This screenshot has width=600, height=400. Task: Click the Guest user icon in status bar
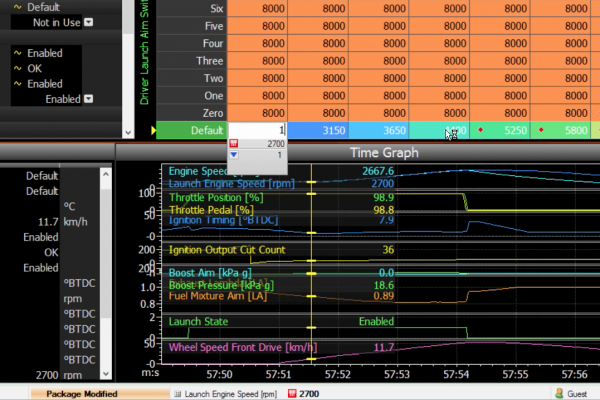pos(559,394)
